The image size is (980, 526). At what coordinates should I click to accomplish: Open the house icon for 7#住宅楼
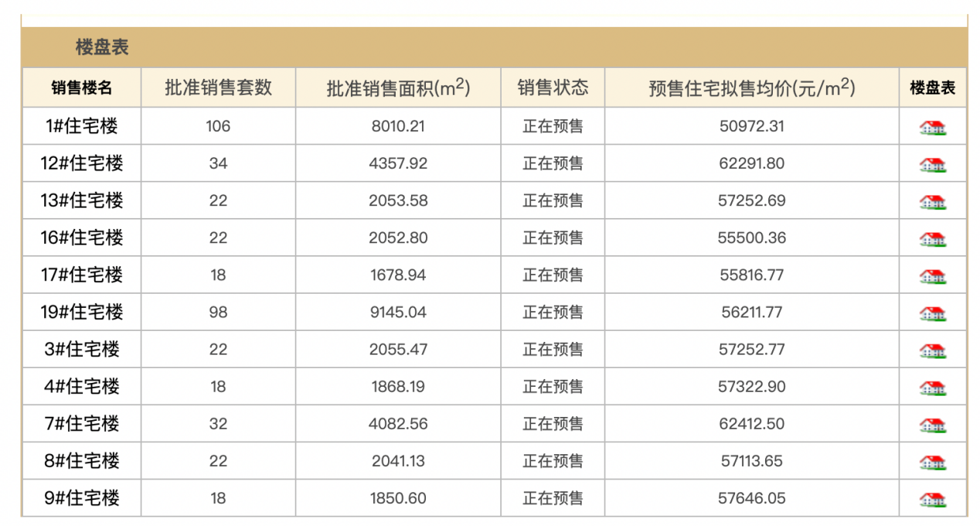pyautogui.click(x=933, y=424)
